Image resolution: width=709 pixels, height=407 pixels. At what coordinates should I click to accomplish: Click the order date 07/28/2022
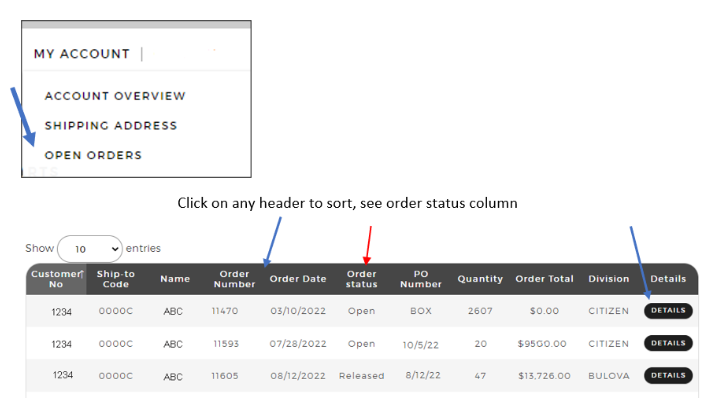coord(298,344)
